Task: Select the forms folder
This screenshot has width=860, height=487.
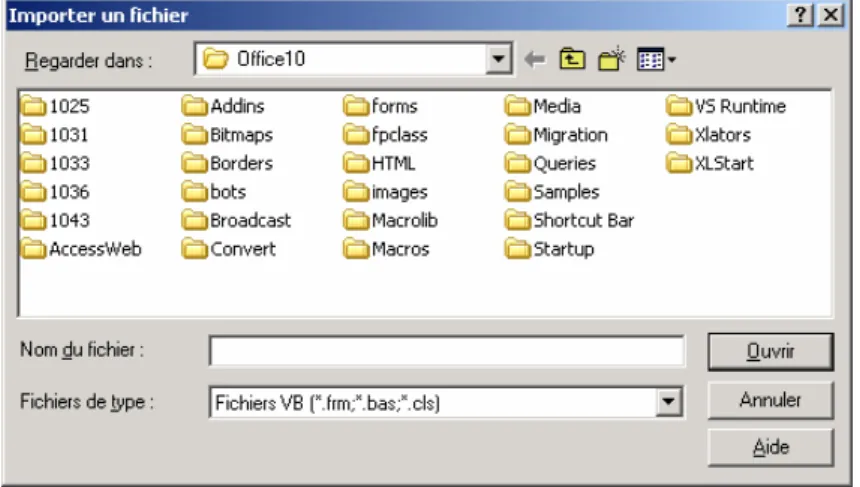Action: pos(381,106)
